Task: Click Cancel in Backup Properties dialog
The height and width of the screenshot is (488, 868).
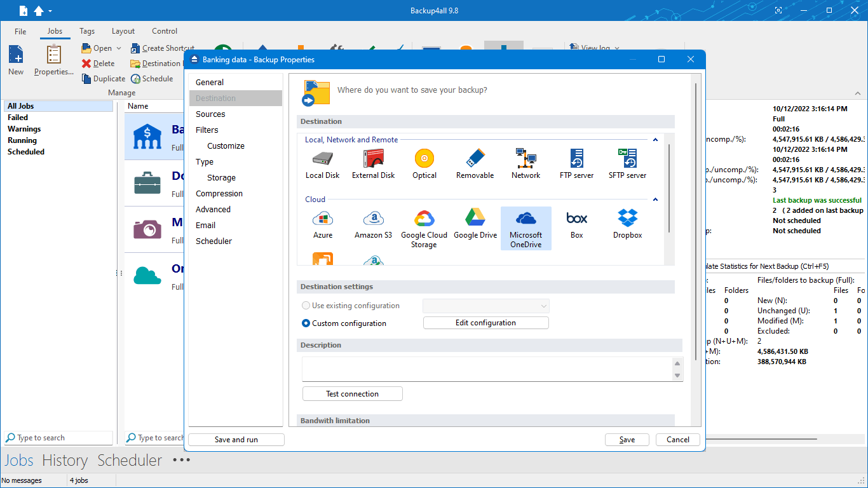Action: [677, 440]
